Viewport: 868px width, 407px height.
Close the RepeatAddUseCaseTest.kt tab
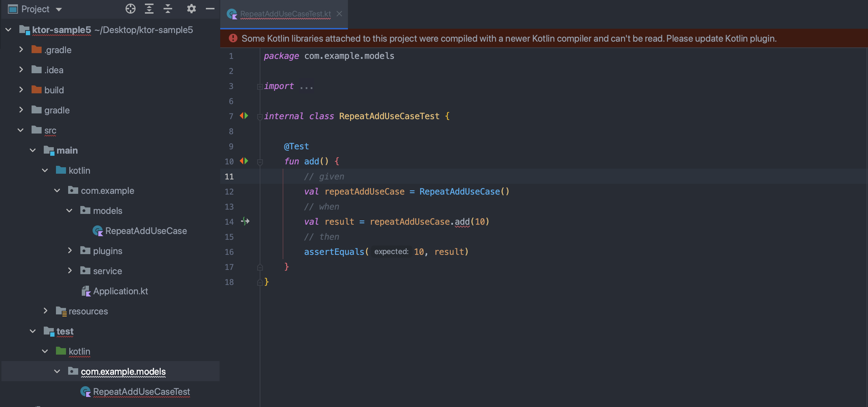(339, 14)
